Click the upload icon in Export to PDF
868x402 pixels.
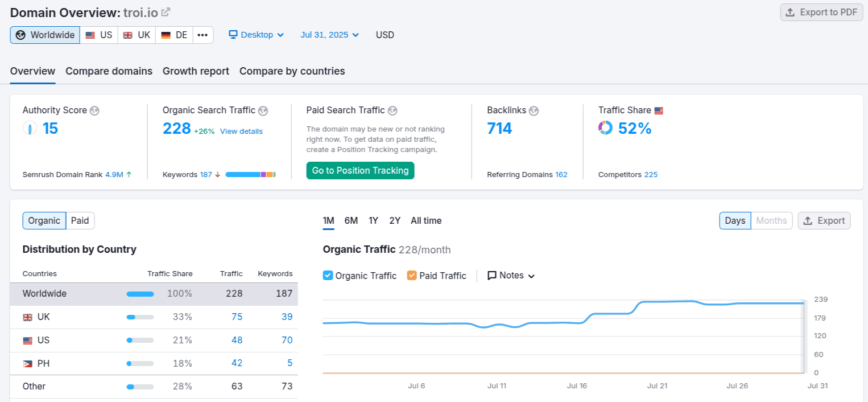click(x=790, y=12)
